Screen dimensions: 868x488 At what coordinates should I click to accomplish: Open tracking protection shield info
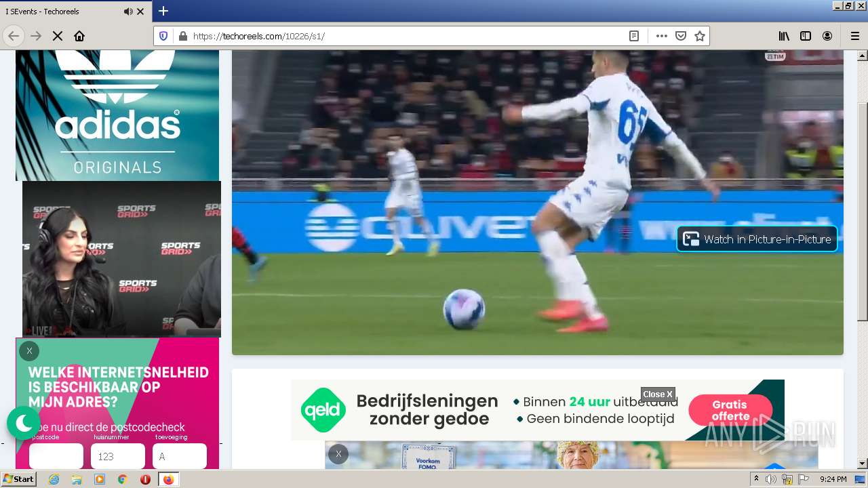click(163, 36)
